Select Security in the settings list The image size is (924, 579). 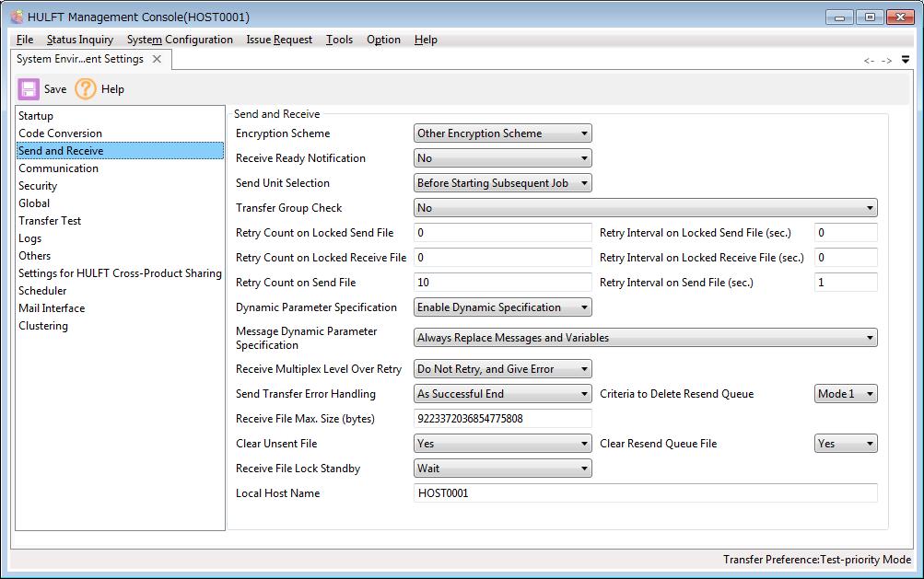click(x=120, y=186)
